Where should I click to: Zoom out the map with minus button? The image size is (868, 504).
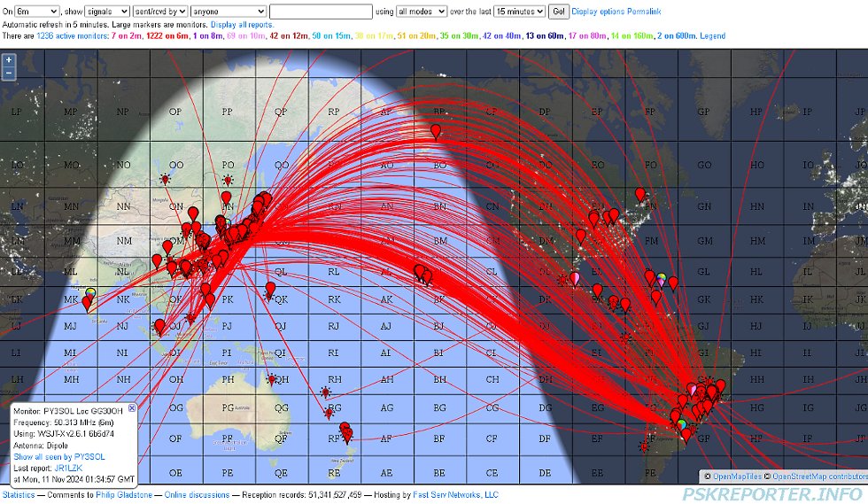pyautogui.click(x=8, y=74)
